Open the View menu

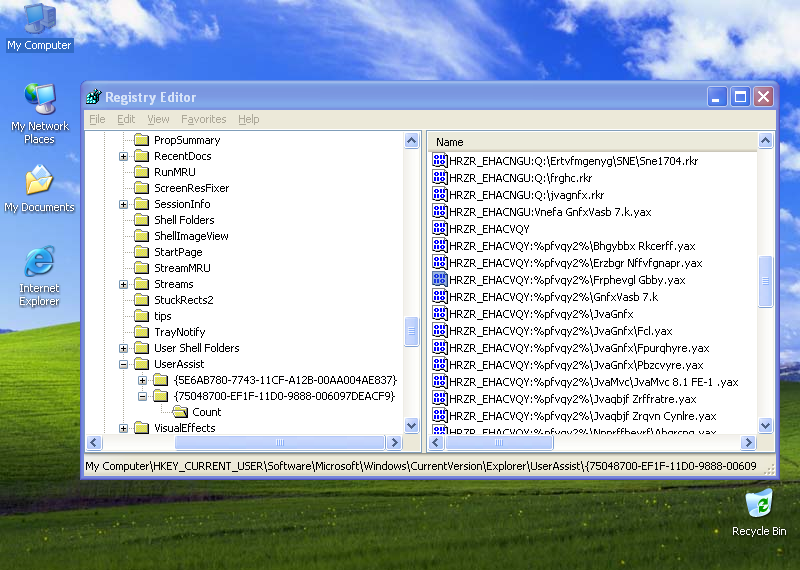click(x=158, y=119)
